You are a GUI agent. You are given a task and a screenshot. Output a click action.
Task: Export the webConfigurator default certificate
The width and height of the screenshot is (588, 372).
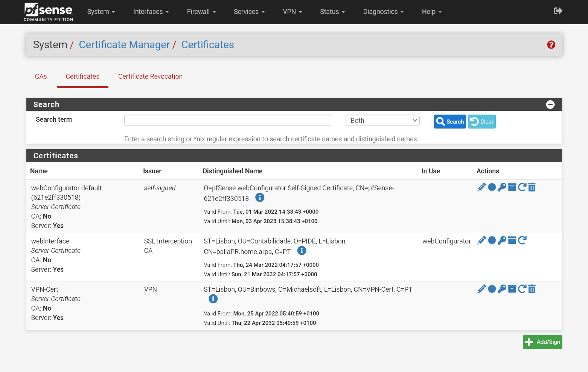[492, 187]
